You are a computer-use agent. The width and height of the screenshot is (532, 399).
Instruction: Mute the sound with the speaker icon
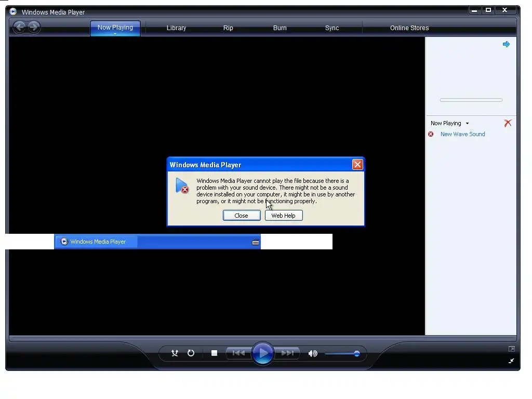point(312,353)
